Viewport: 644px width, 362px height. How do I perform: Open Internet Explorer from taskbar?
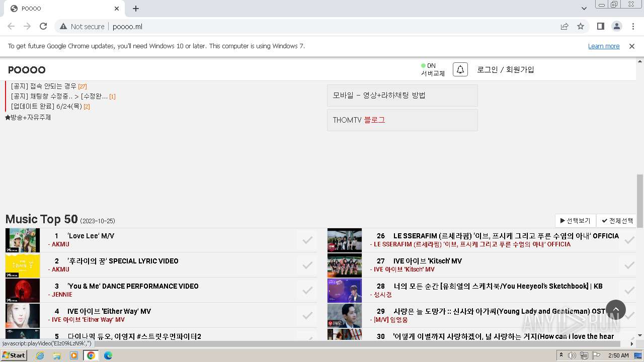click(40, 355)
